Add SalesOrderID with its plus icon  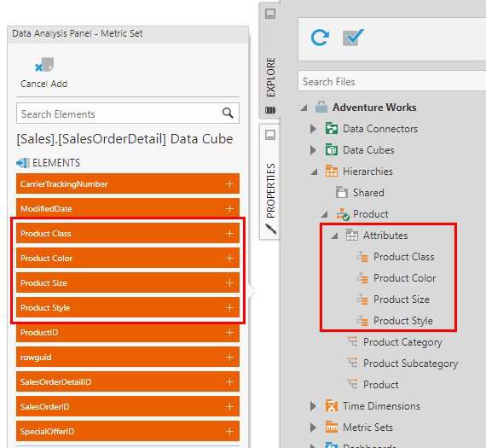[x=229, y=407]
